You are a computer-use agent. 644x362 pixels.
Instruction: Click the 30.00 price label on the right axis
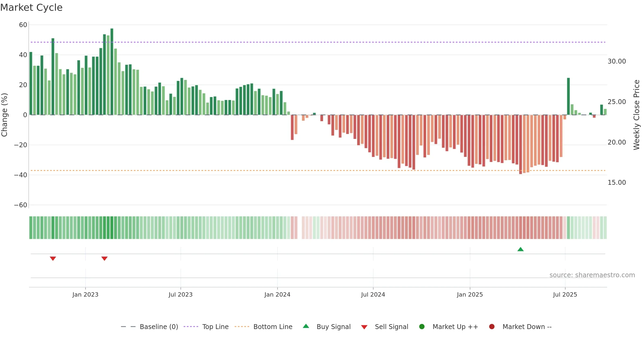click(617, 61)
